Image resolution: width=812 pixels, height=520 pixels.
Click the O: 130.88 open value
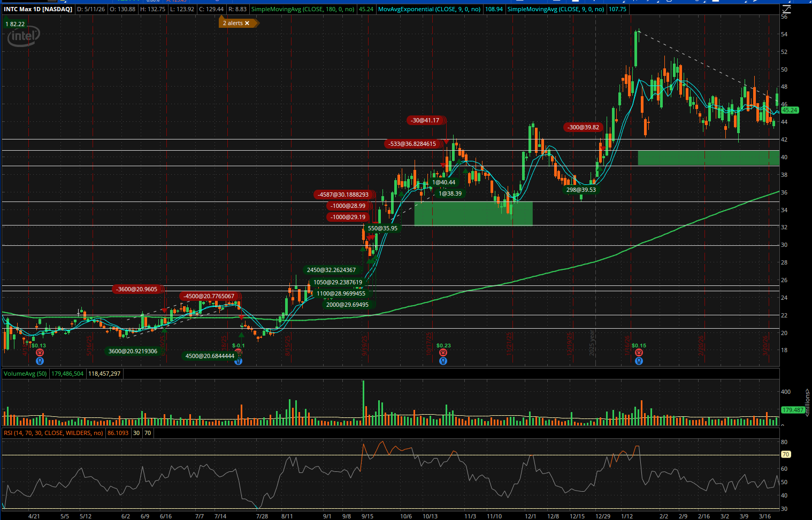pyautogui.click(x=122, y=9)
